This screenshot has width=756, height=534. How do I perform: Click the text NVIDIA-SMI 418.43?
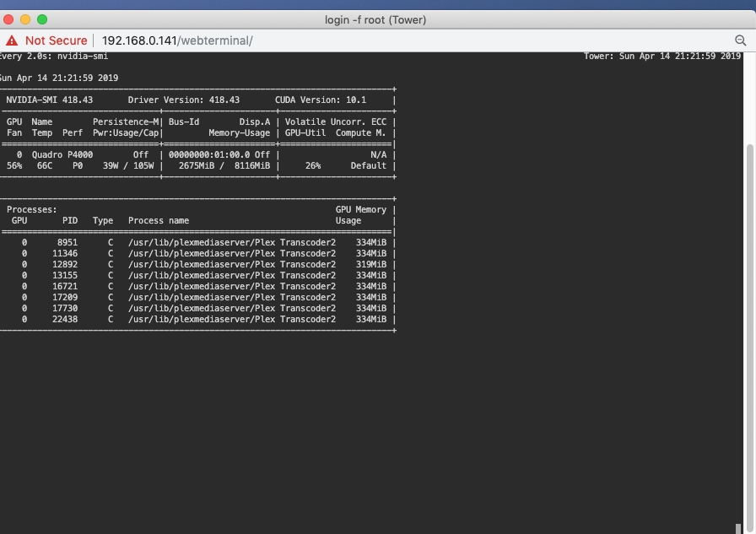(49, 100)
